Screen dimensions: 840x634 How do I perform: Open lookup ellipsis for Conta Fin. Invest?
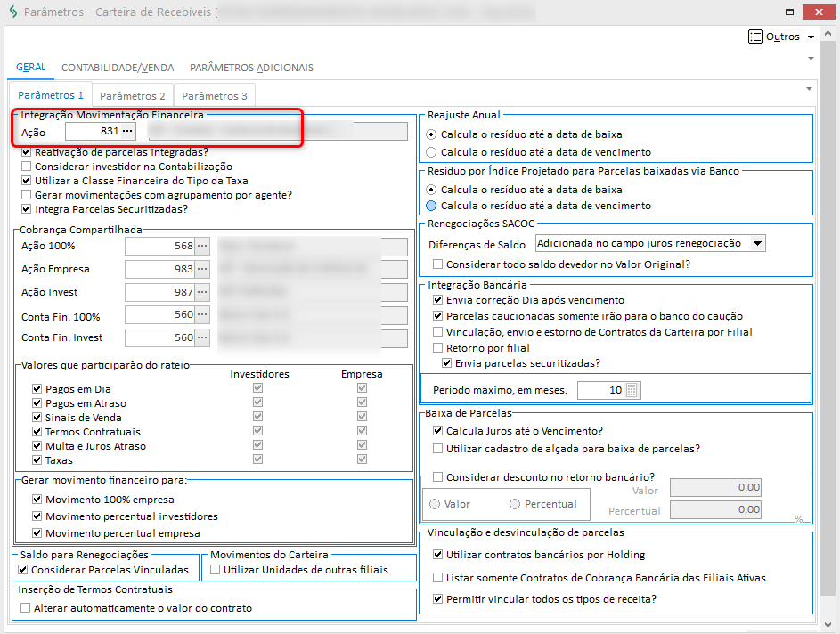click(x=202, y=337)
